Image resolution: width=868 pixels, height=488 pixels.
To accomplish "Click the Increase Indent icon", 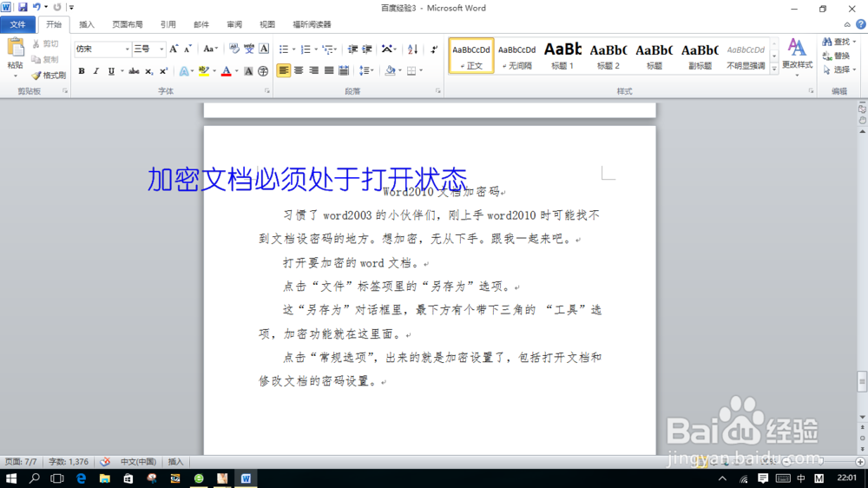I will click(366, 49).
